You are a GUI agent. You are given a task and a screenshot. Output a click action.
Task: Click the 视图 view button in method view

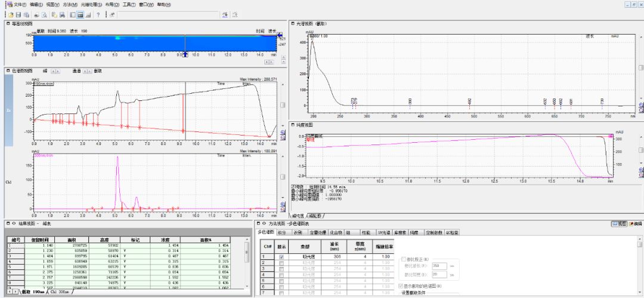pyautogui.click(x=619, y=223)
